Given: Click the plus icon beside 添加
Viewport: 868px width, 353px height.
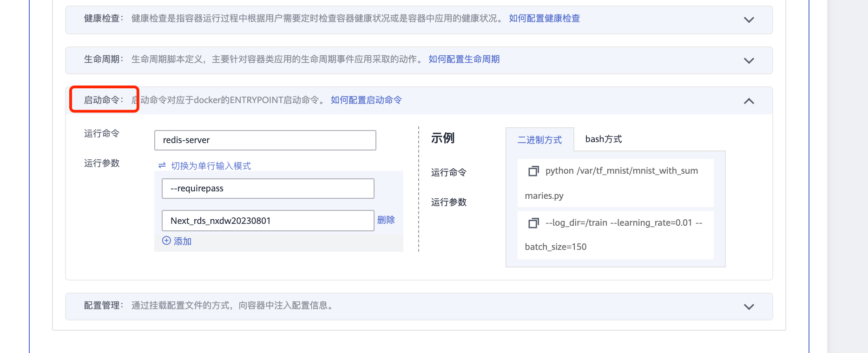Looking at the screenshot, I should (166, 241).
